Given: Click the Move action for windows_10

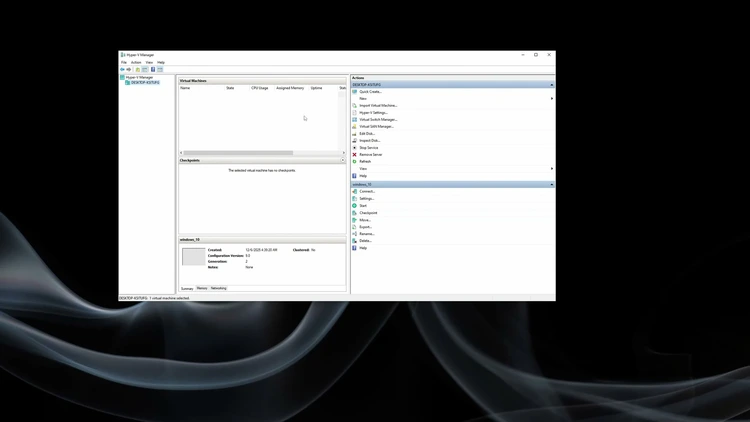Looking at the screenshot, I should (x=364, y=220).
